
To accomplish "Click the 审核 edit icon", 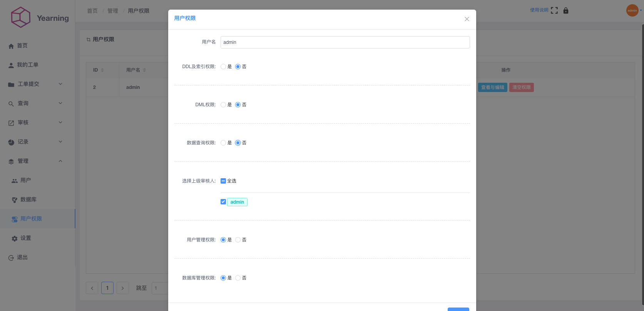I will (11, 123).
